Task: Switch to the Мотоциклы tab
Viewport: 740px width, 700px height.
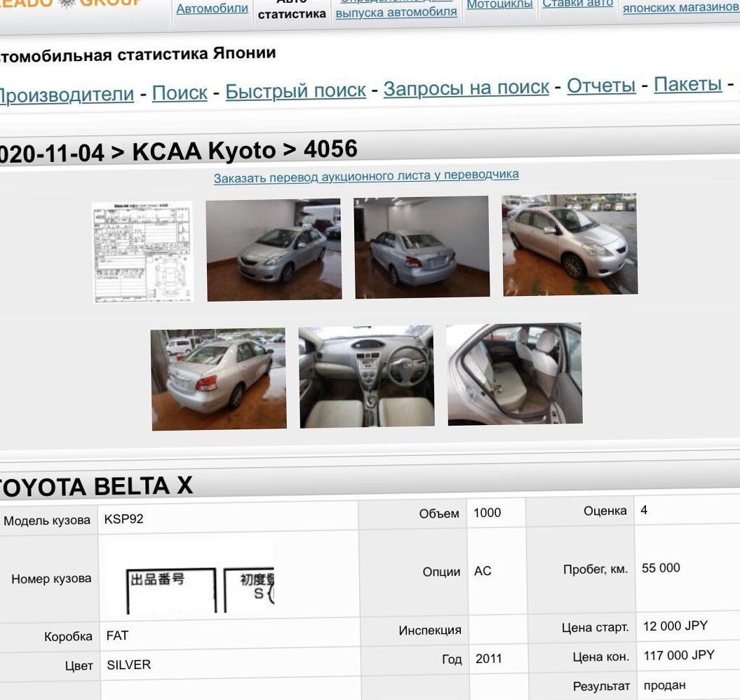Action: tap(499, 5)
